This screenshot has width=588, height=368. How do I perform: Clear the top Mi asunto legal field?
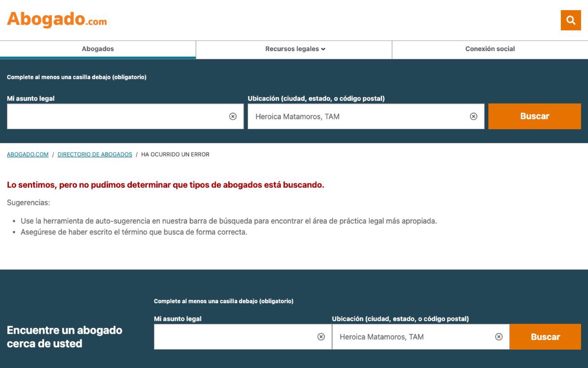tap(233, 116)
